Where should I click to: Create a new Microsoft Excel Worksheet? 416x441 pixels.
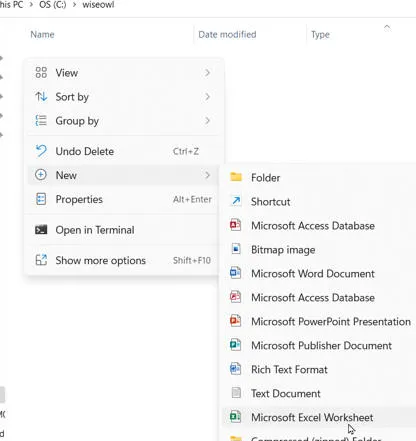pos(318,417)
